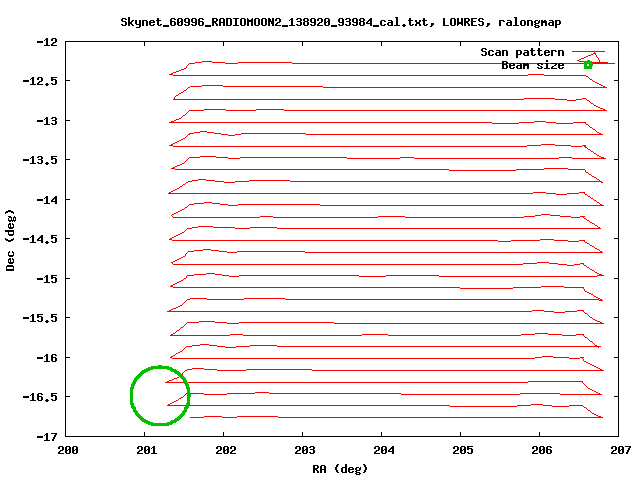Viewport: 640px width, 480px height.
Task: Click the "Dec (deg)" y-axis label
Action: point(11,239)
